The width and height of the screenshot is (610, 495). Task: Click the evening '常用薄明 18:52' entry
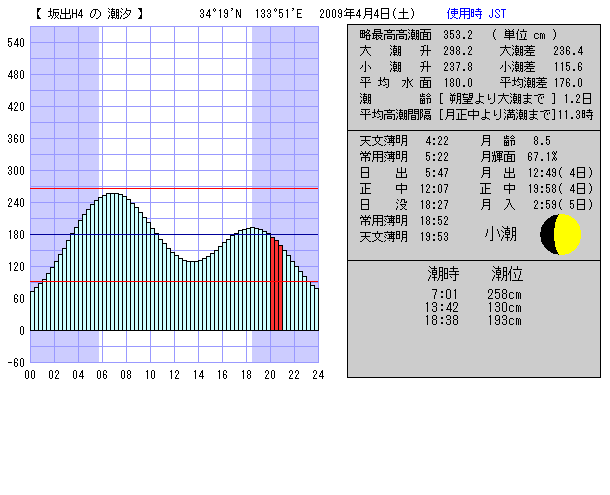pos(404,221)
